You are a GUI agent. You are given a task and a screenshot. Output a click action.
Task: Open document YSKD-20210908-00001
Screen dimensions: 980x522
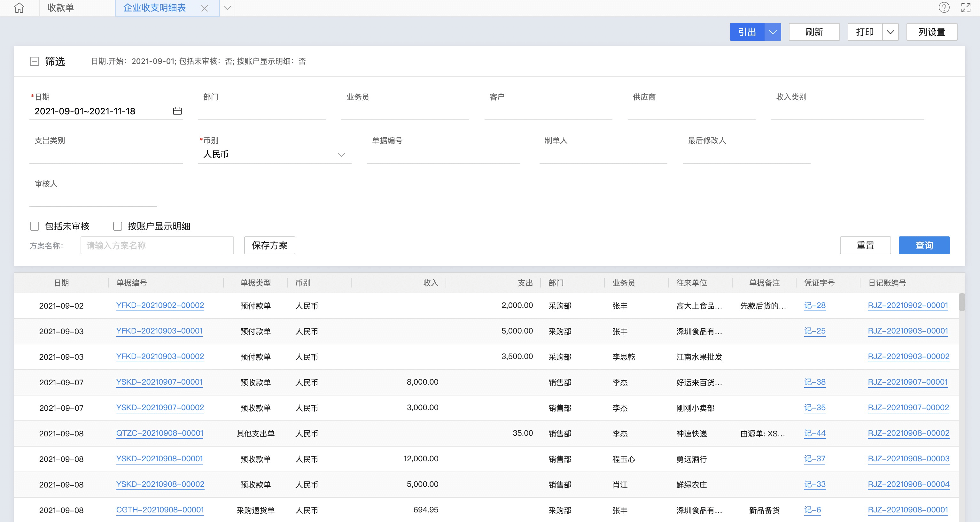(x=159, y=458)
